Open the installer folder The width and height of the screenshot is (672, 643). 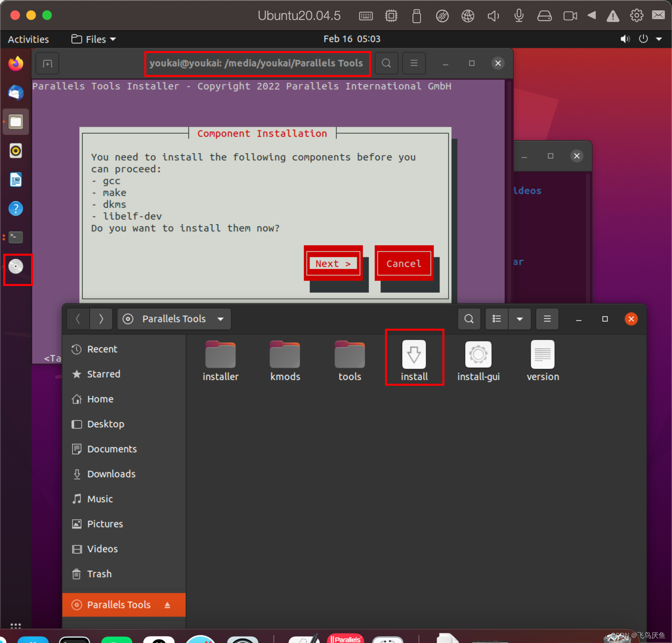(x=220, y=361)
